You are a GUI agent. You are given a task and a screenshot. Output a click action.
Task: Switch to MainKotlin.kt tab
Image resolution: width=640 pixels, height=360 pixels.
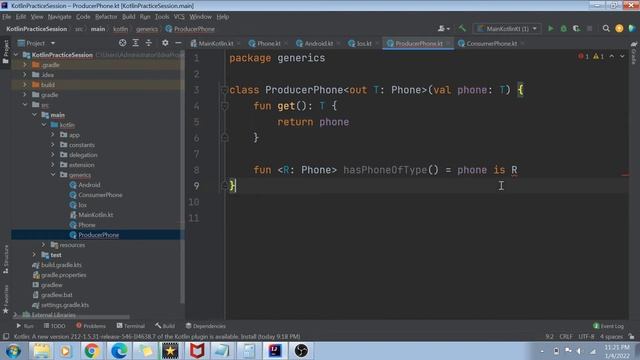coord(215,43)
